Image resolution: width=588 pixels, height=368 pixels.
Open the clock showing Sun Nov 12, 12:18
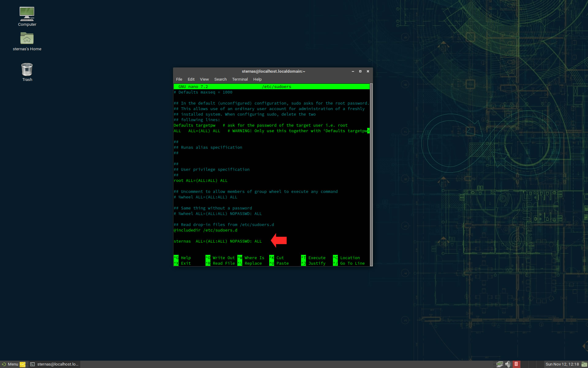coord(562,364)
